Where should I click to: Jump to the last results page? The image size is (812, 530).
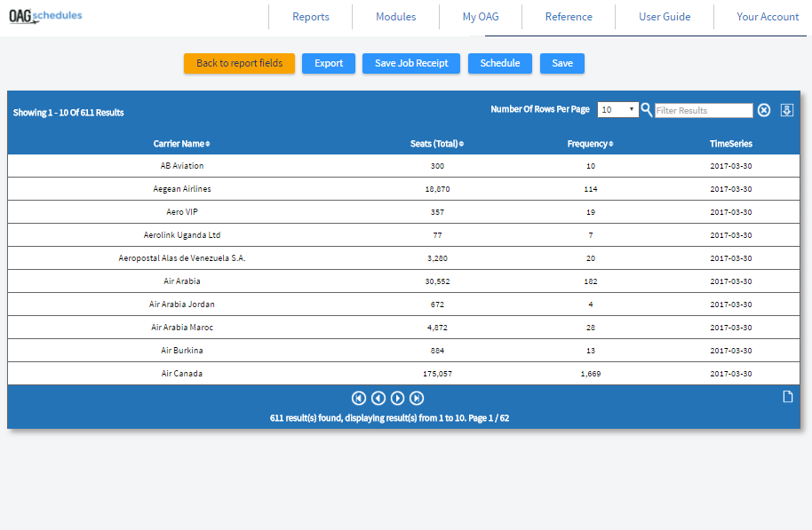417,398
